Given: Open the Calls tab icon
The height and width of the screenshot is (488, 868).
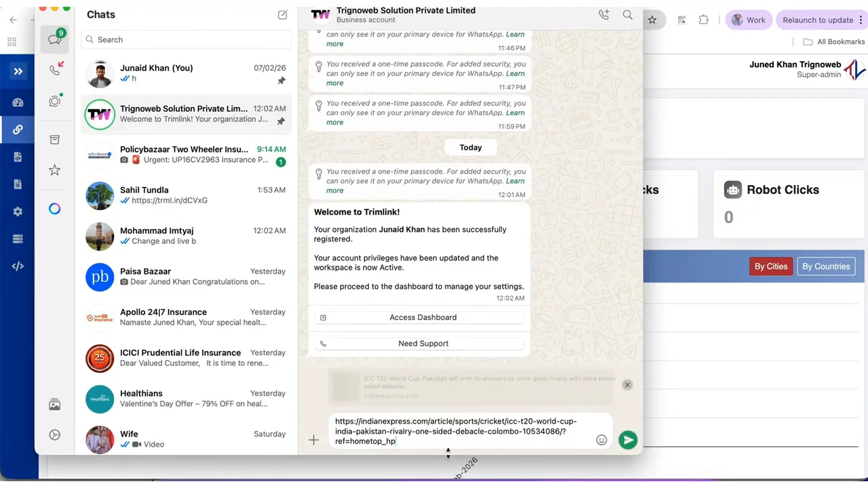Looking at the screenshot, I should click(55, 69).
